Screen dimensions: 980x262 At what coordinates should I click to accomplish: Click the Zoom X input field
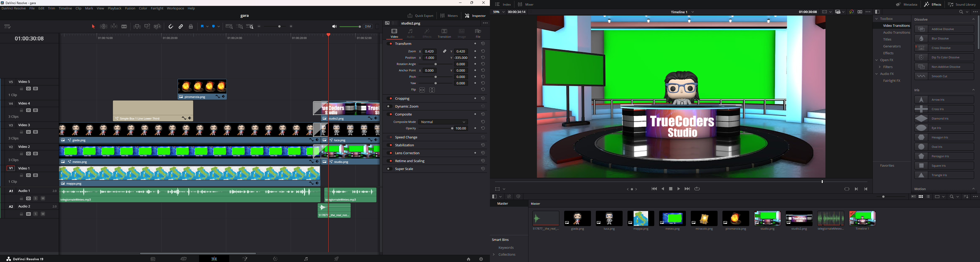pos(430,51)
